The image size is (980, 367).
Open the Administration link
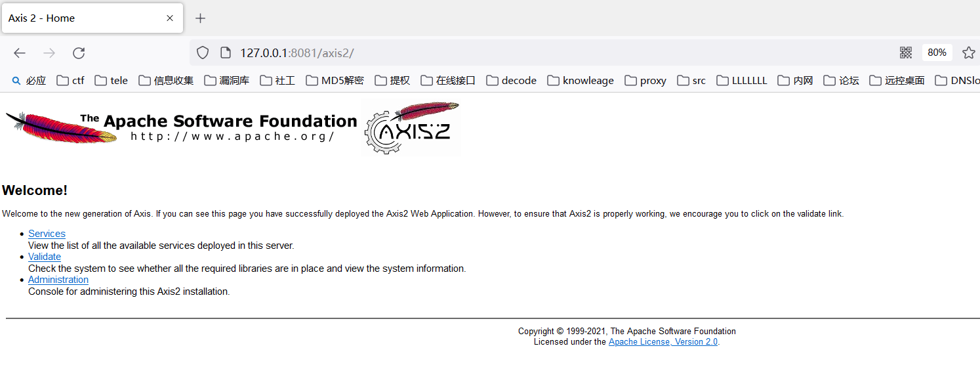click(58, 280)
